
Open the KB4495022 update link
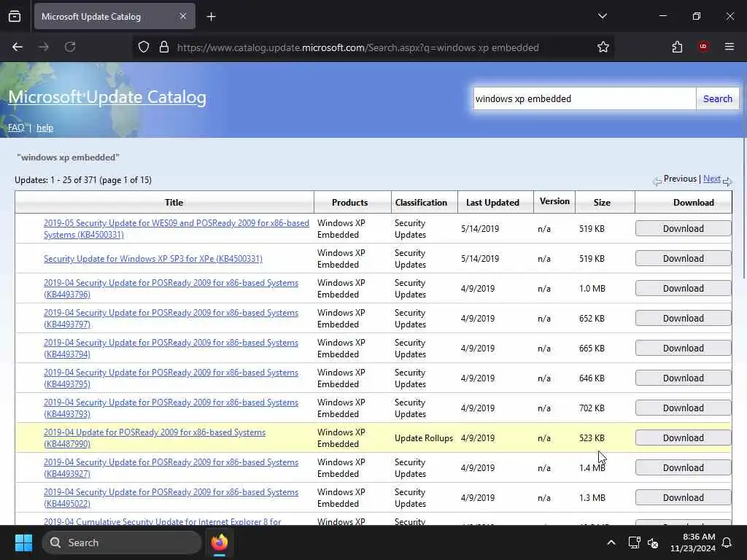tap(171, 497)
